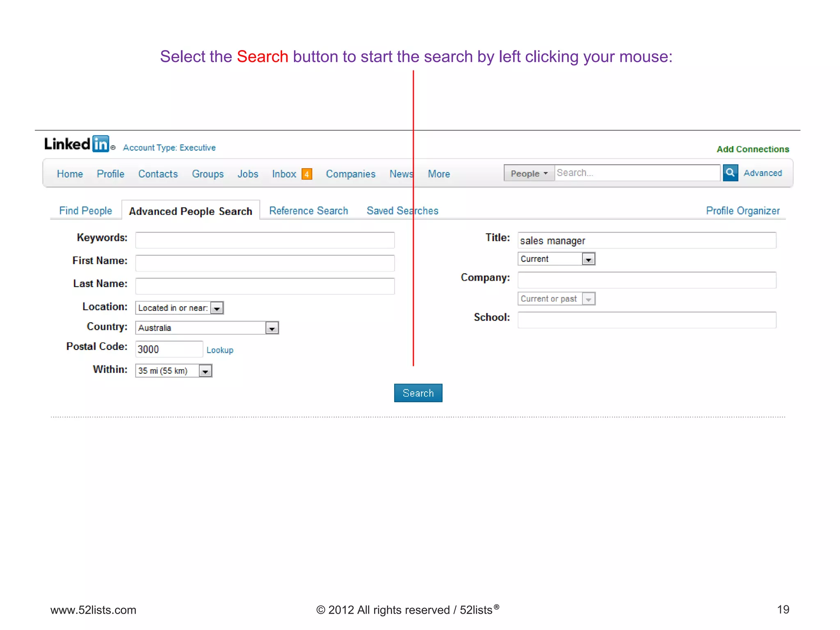Open the Within distance dropdown
This screenshot has height=630, width=840.
click(x=205, y=371)
